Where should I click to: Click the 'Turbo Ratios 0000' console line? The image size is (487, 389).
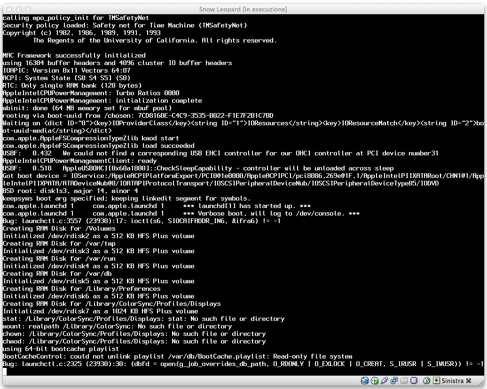tap(91, 93)
